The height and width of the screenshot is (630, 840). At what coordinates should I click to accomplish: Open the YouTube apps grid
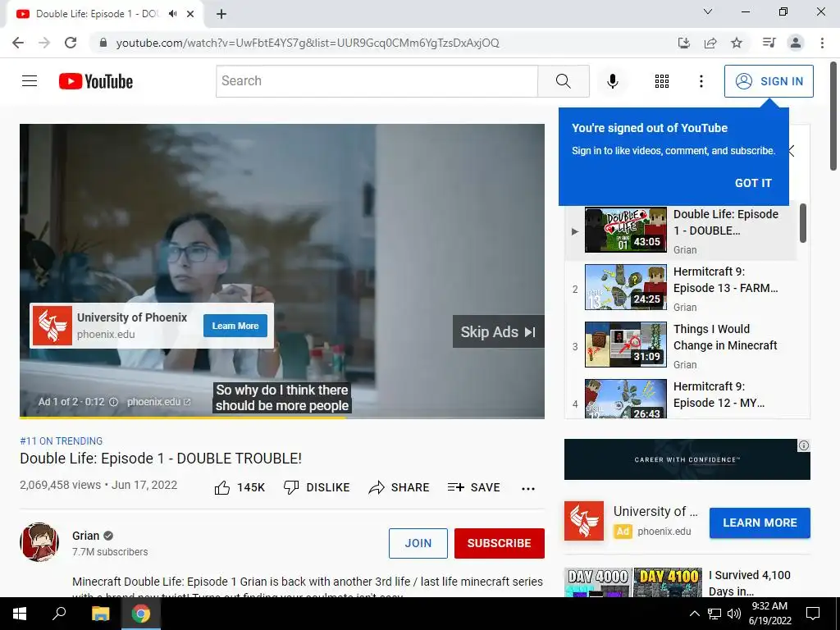click(662, 81)
